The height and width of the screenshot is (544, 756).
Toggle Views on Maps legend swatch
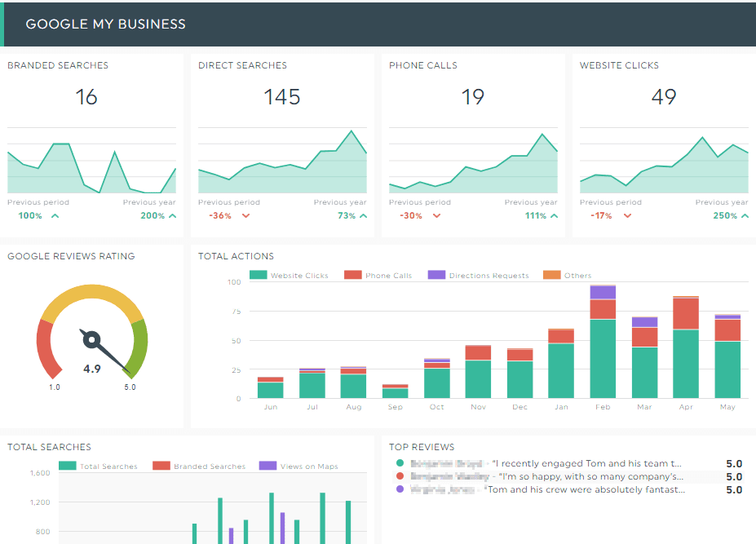267,466
